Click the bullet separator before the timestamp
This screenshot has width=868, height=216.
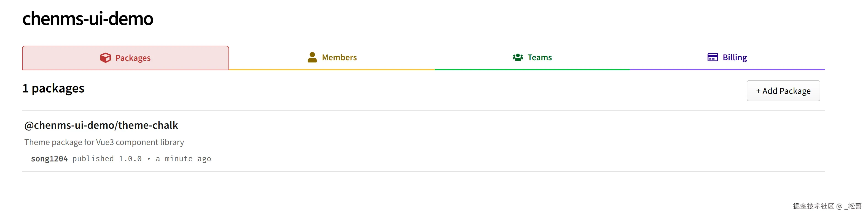[149, 159]
